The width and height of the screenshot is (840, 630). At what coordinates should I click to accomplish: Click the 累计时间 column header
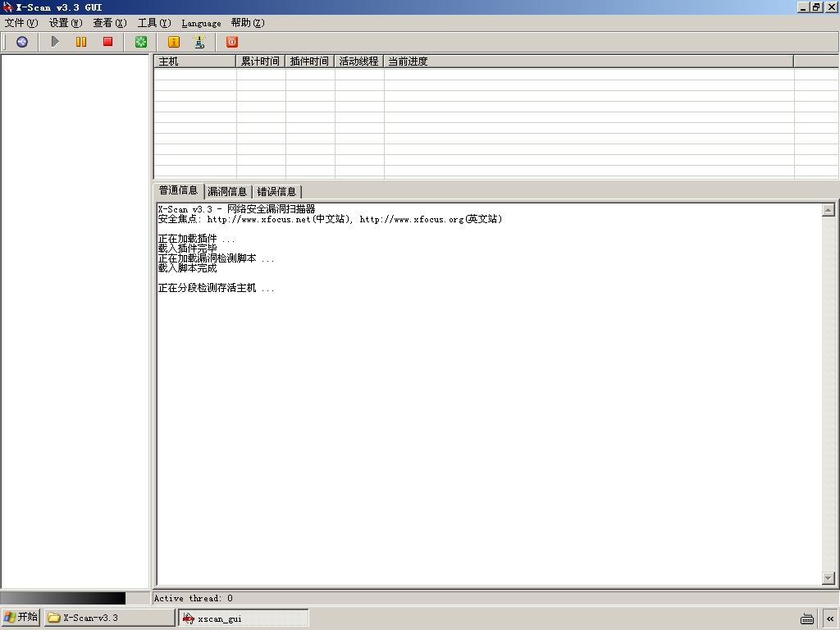click(x=260, y=61)
